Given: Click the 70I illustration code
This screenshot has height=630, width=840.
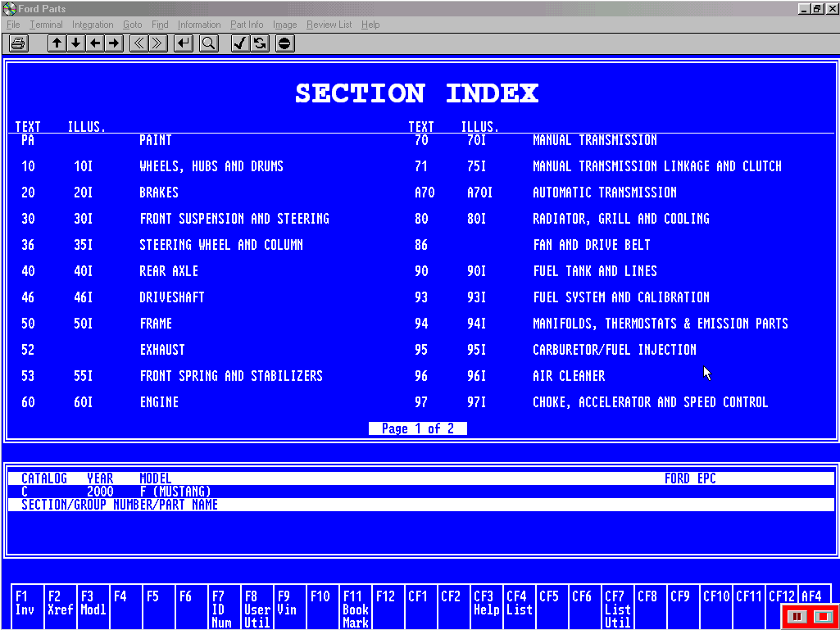Looking at the screenshot, I should click(x=477, y=140).
